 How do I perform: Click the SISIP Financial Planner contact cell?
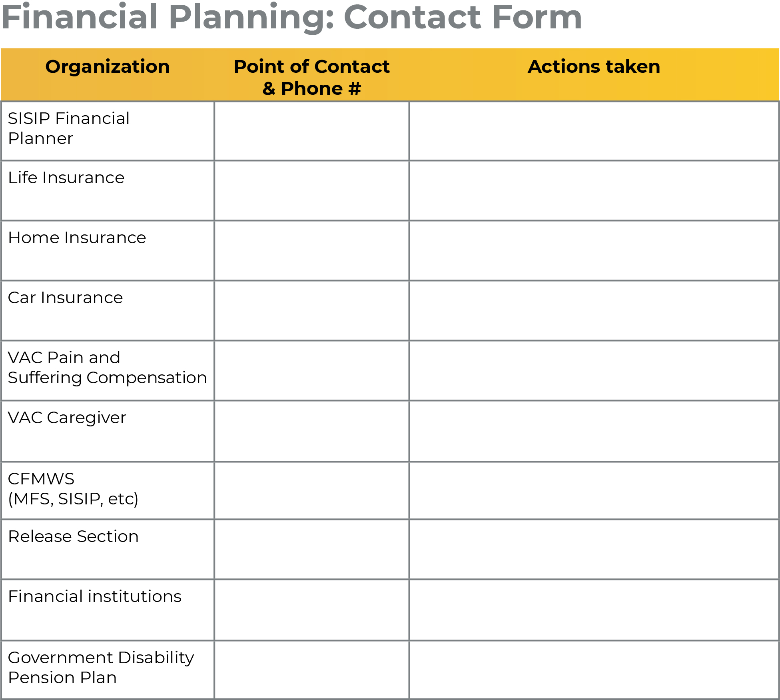(311, 131)
